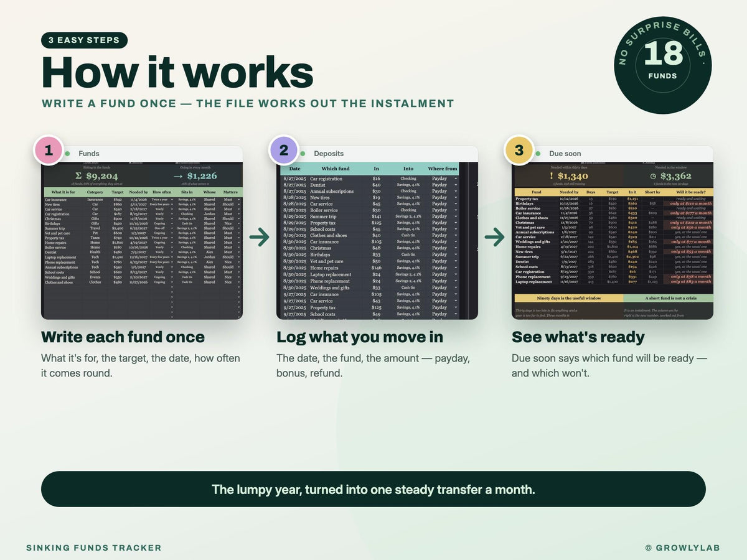Open the Funds sheet tab
The height and width of the screenshot is (560, 747).
[x=89, y=154]
